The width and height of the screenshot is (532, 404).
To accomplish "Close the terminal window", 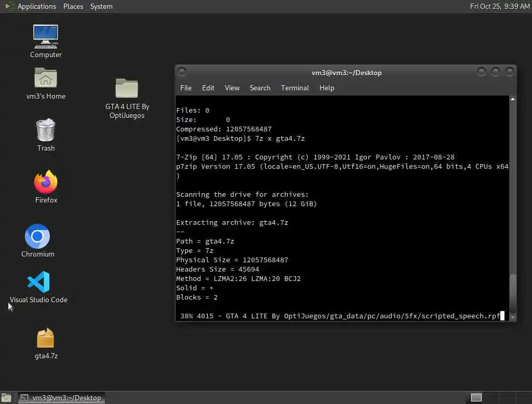I will pos(510,72).
